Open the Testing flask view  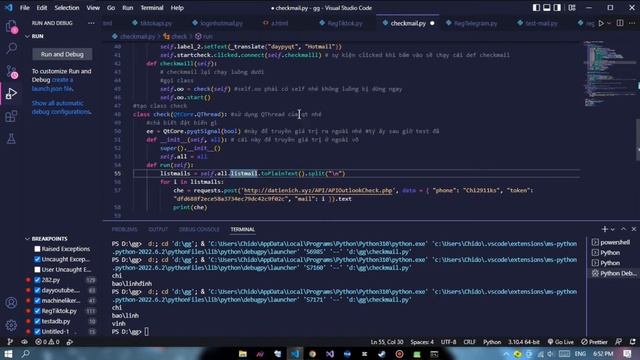11,139
